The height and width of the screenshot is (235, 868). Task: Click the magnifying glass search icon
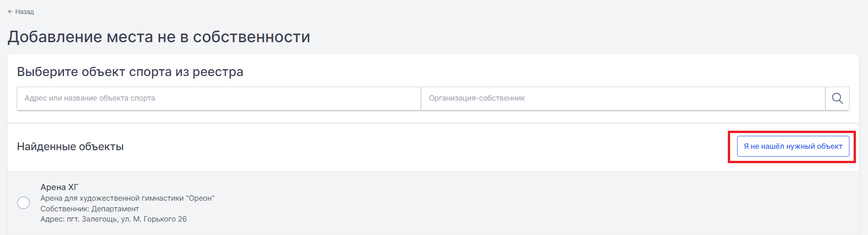point(837,98)
